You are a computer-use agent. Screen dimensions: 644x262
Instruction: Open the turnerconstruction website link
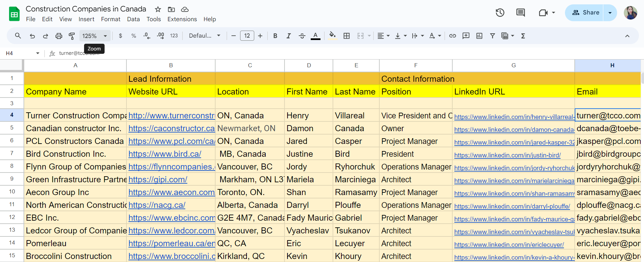pos(172,116)
